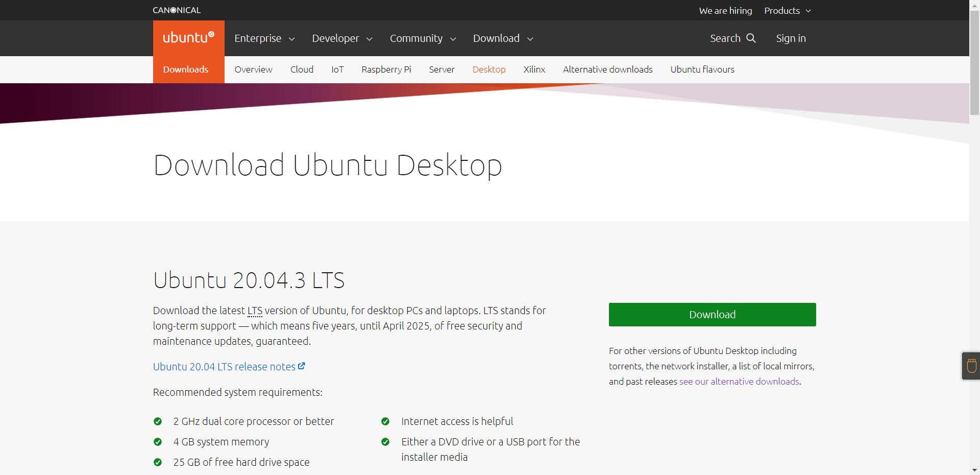Expand the Download menu in the navigation bar

tap(503, 38)
